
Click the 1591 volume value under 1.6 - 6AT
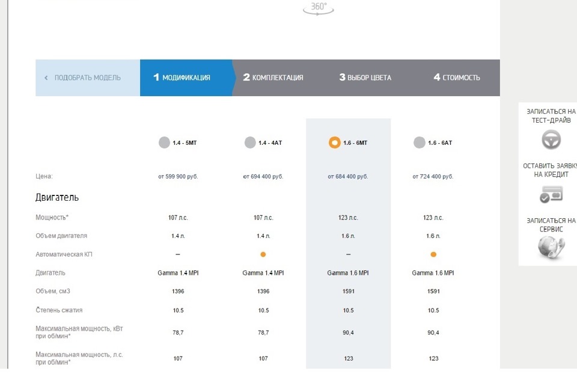pos(433,291)
